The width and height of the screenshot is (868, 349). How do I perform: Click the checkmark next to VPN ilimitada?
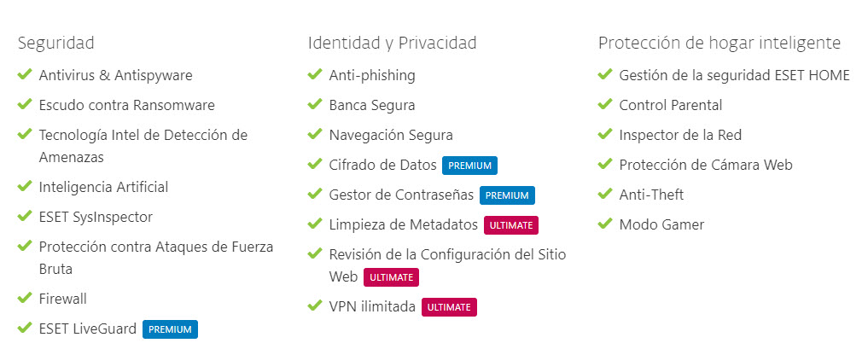(314, 305)
